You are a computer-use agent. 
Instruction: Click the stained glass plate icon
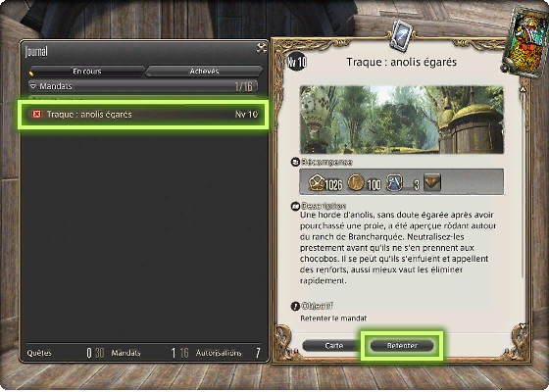tap(525, 43)
